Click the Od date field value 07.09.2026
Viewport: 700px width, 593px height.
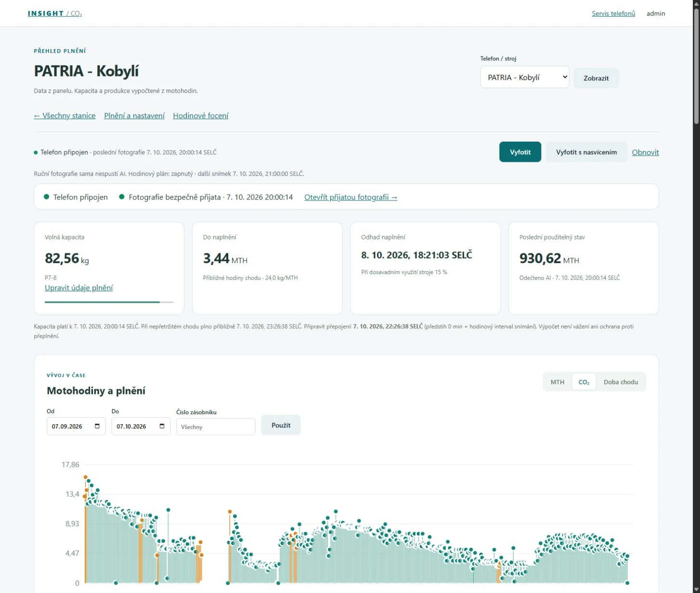pyautogui.click(x=67, y=426)
